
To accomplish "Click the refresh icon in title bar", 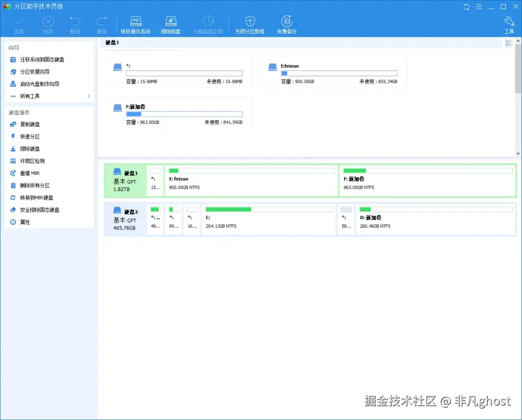I will click(x=466, y=7).
